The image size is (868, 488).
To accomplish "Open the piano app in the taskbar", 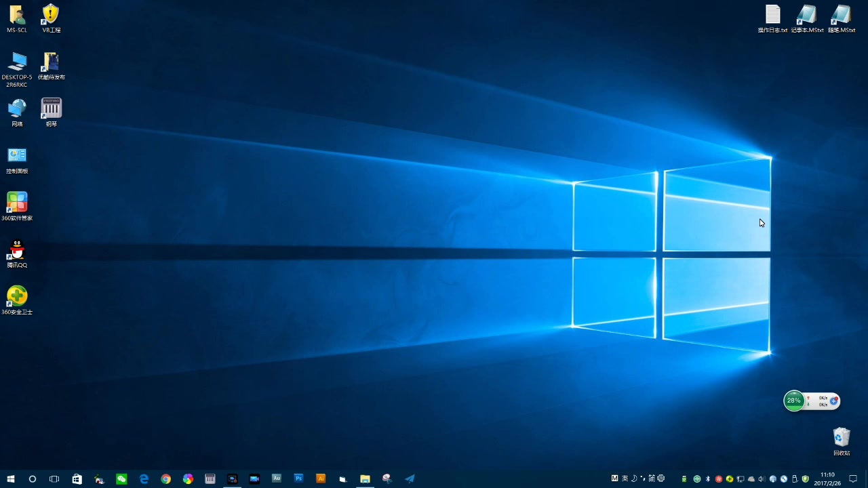I will pos(210,479).
